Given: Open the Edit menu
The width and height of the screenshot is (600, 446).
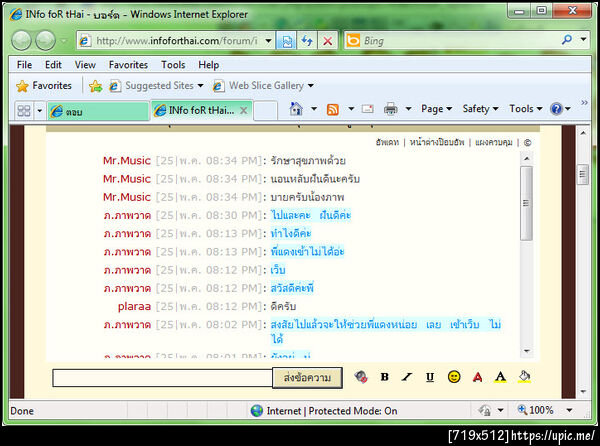Looking at the screenshot, I should [53, 65].
